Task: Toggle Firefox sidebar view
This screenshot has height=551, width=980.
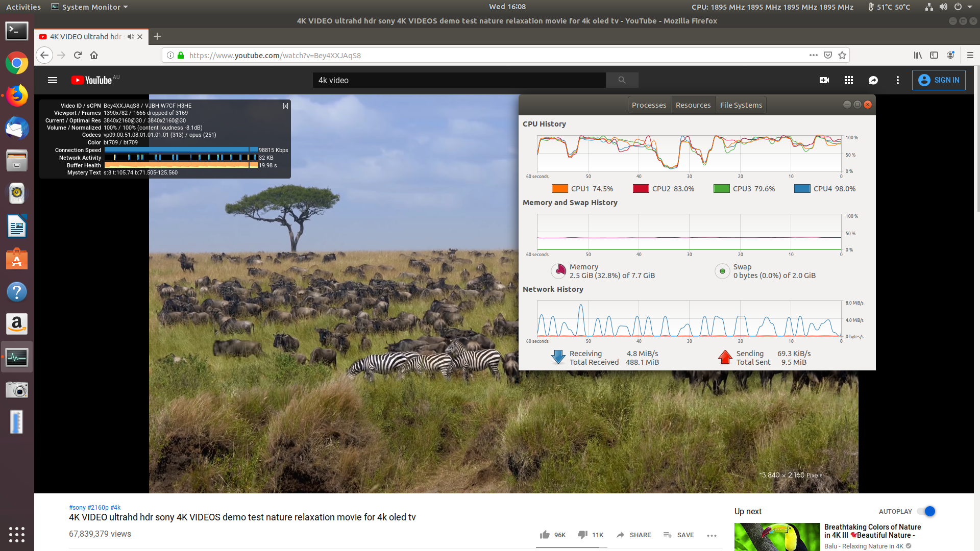Action: pyautogui.click(x=934, y=55)
